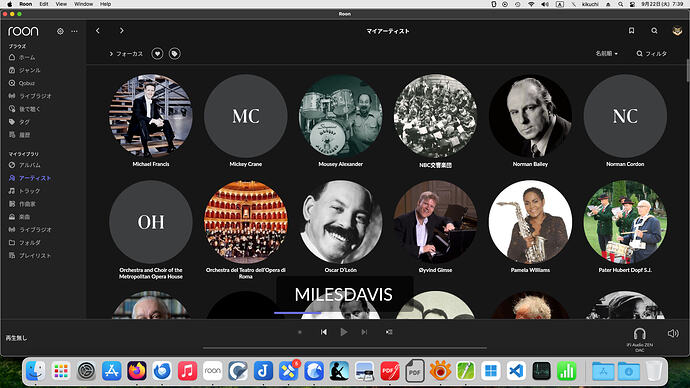Open the three-dot more menu beside settings
This screenshot has width=690, height=388.
(74, 31)
